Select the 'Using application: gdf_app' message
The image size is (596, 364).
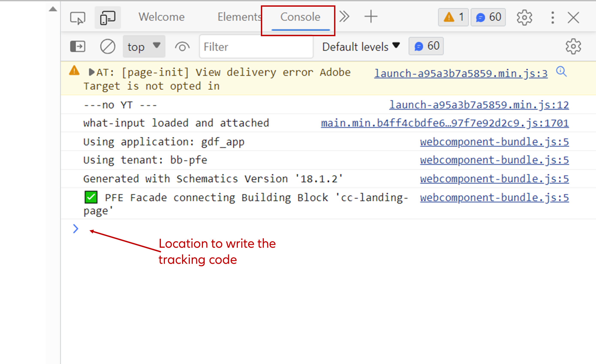164,142
